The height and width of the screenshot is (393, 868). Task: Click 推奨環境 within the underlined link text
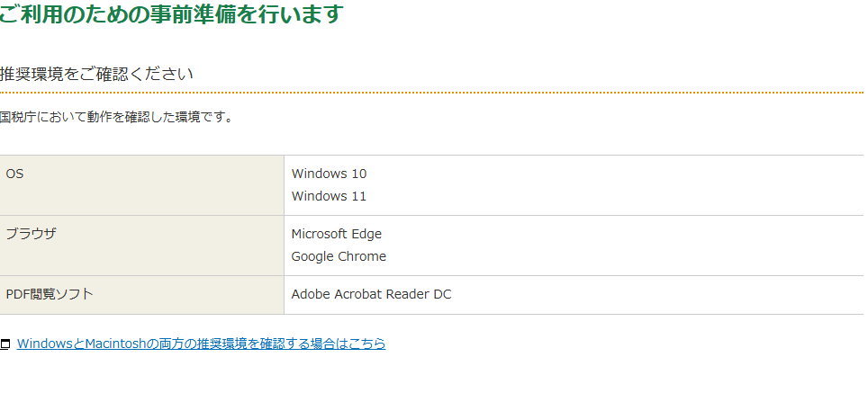click(224, 344)
